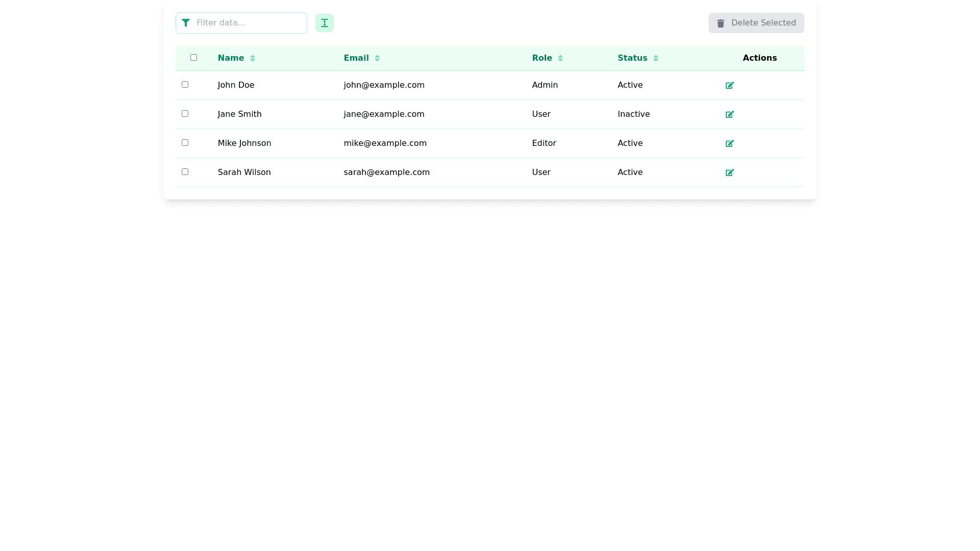The height and width of the screenshot is (551, 980).
Task: Open the edit icon for Jane Smith
Action: point(729,114)
